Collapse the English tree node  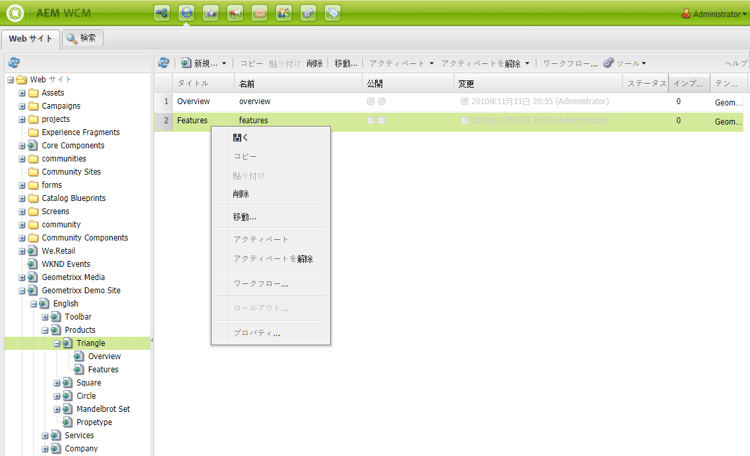tap(33, 304)
